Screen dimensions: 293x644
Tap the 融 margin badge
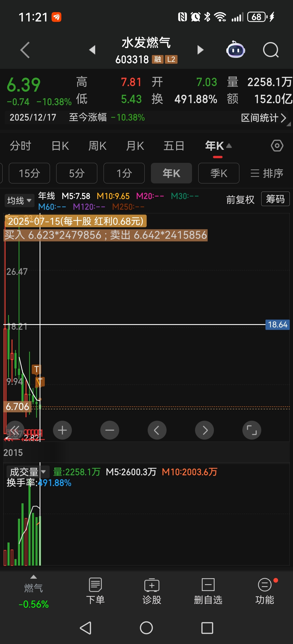pos(157,59)
